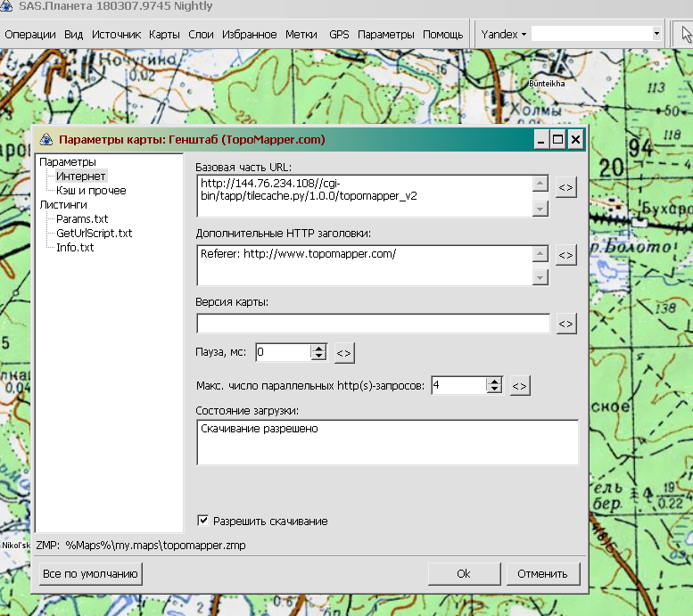The image size is (693, 616).
Task: Click reset button beside HTTP заголовки field
Action: click(x=565, y=256)
